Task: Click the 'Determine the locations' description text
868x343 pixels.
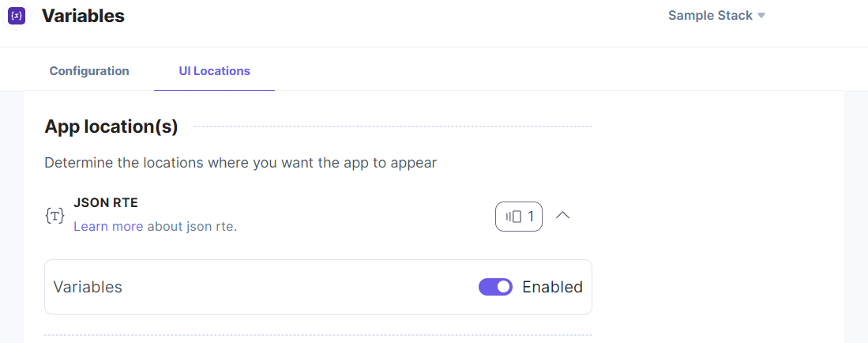Action: (241, 163)
